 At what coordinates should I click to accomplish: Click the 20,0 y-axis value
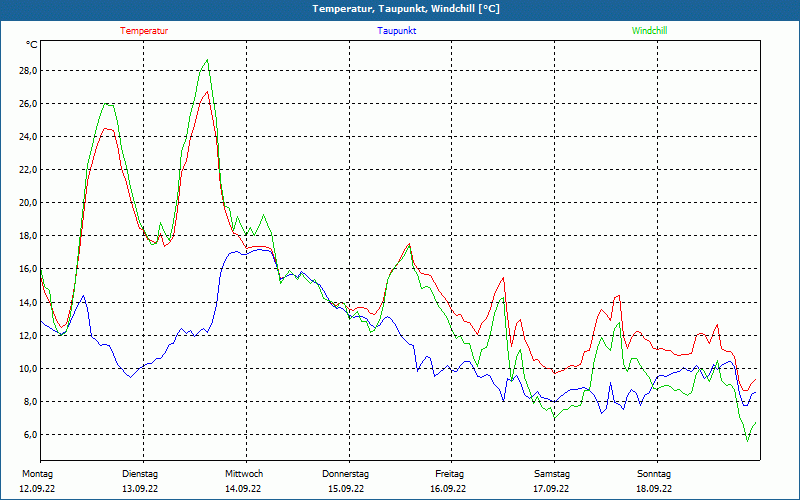pos(28,203)
